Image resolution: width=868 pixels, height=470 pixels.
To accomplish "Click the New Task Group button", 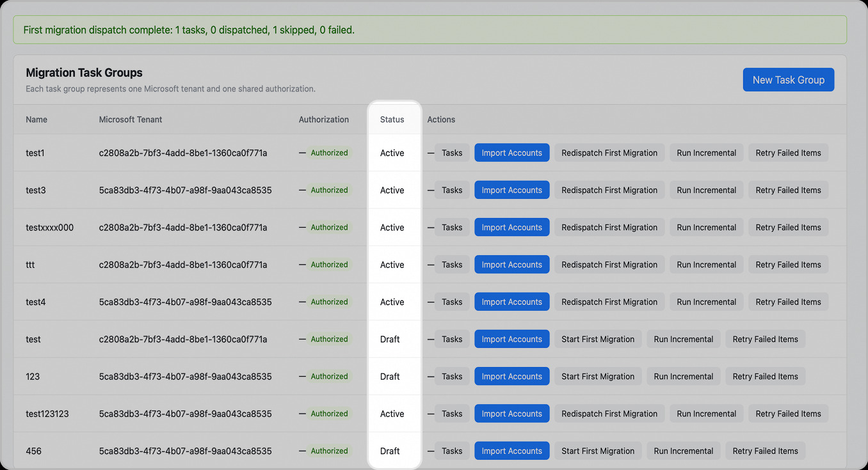I will click(788, 80).
